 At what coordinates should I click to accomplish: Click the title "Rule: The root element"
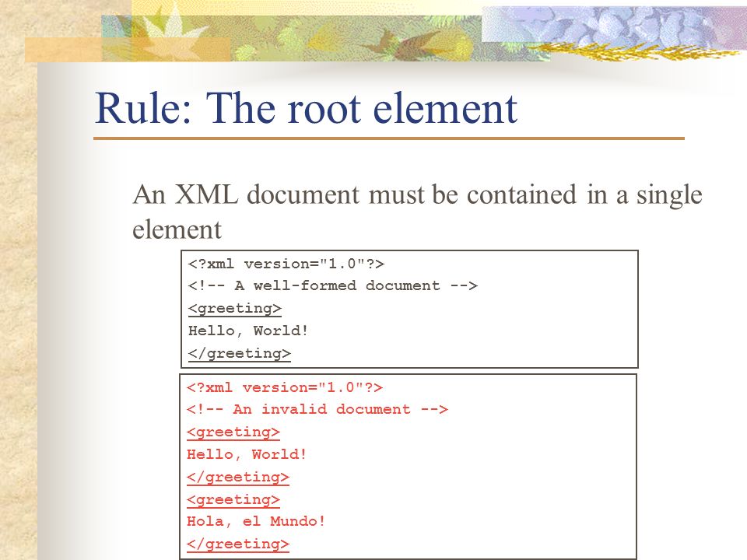pos(306,109)
